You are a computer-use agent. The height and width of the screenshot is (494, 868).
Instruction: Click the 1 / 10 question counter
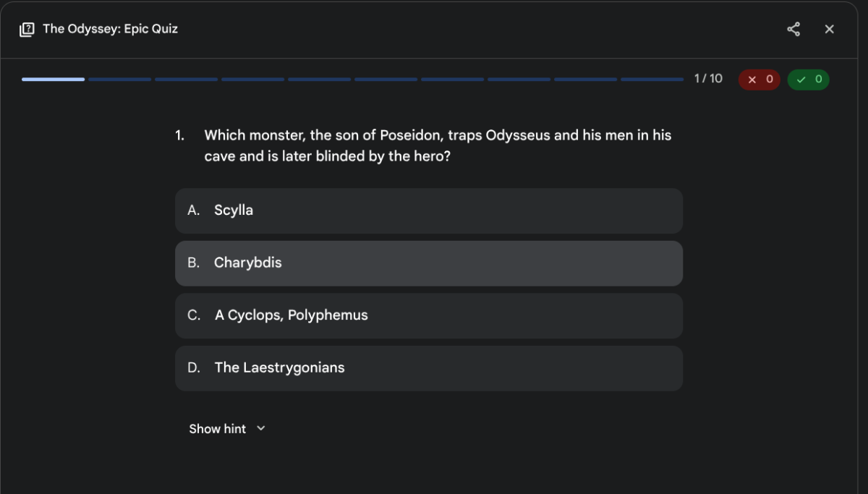coord(708,78)
